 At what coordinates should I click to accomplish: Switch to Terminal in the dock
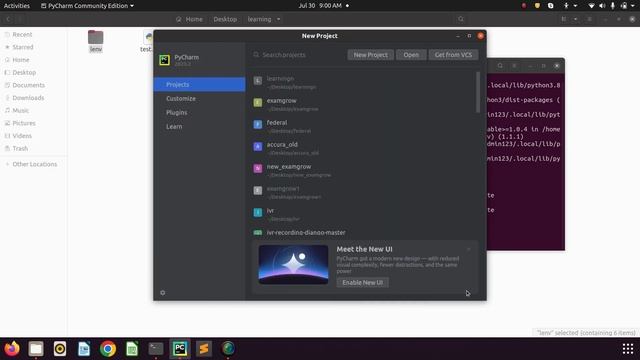(156, 349)
